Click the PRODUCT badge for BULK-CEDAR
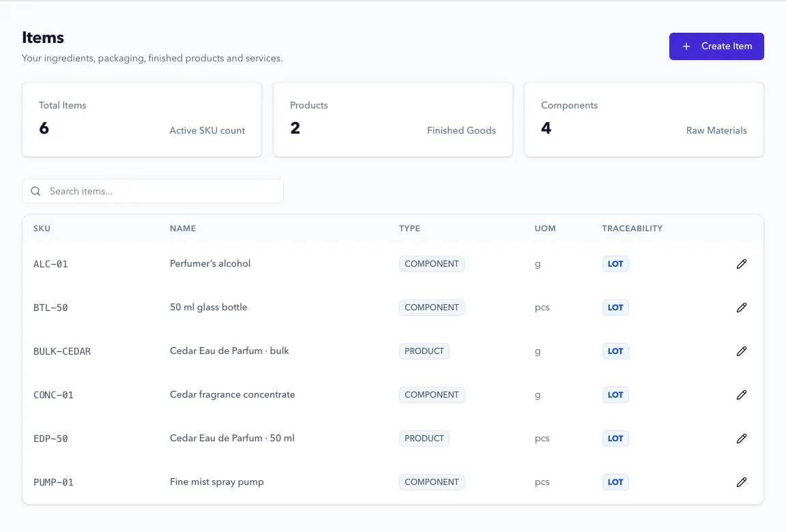786x532 pixels. tap(424, 351)
